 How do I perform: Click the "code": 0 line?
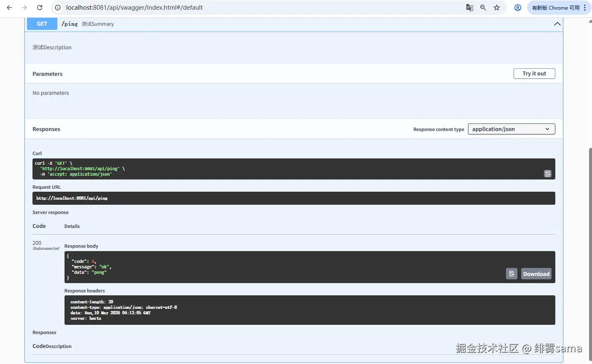[x=84, y=262]
